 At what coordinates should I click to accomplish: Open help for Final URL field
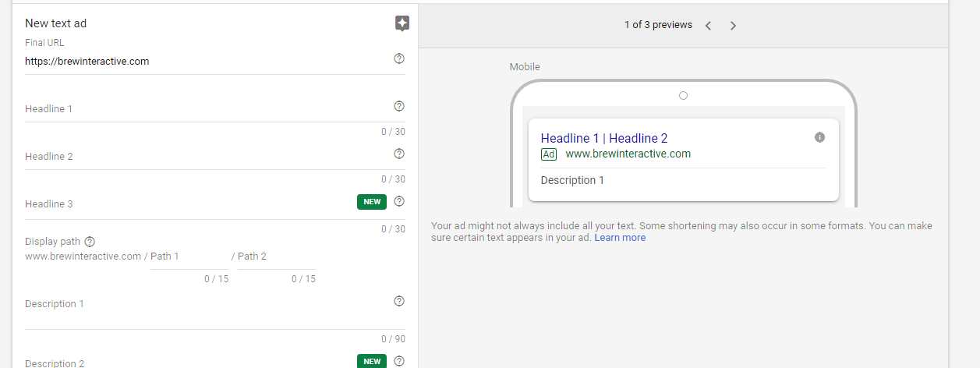pos(399,58)
